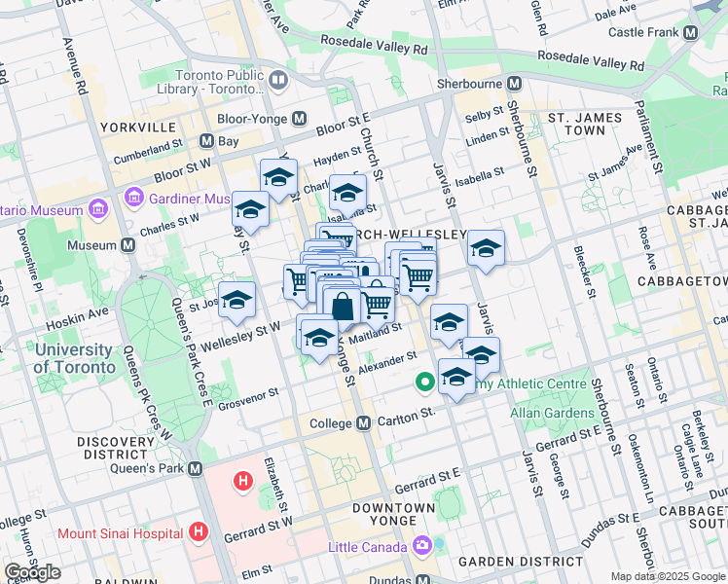Click the Parliament St street label
The image size is (728, 584).
649,137
